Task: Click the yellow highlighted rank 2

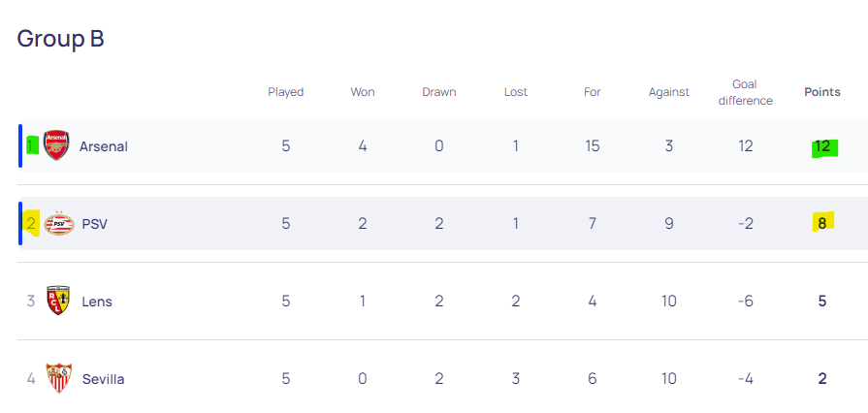Action: pyautogui.click(x=32, y=223)
